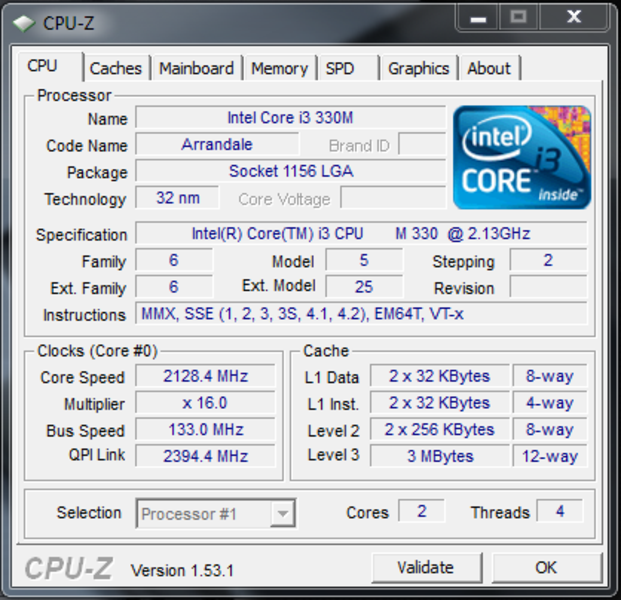Click the OK button

tap(547, 568)
